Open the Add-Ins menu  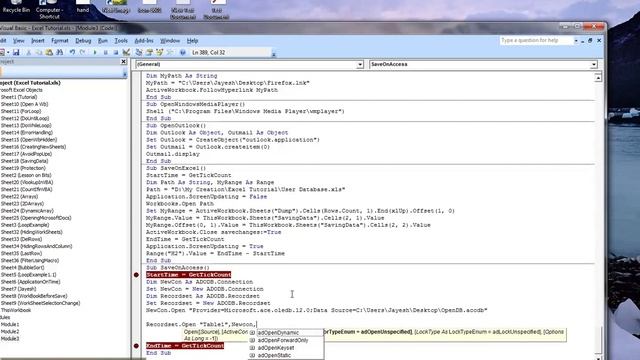point(144,41)
